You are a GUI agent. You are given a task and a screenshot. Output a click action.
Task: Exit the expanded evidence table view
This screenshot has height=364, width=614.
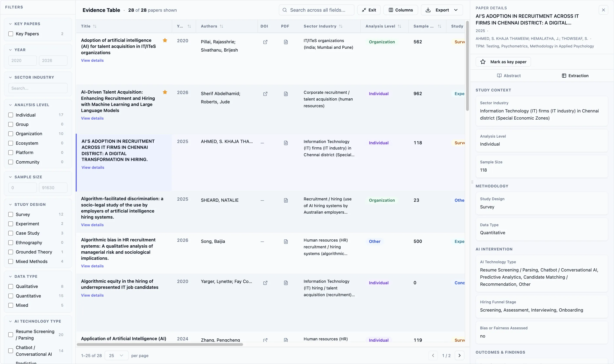[x=369, y=10]
